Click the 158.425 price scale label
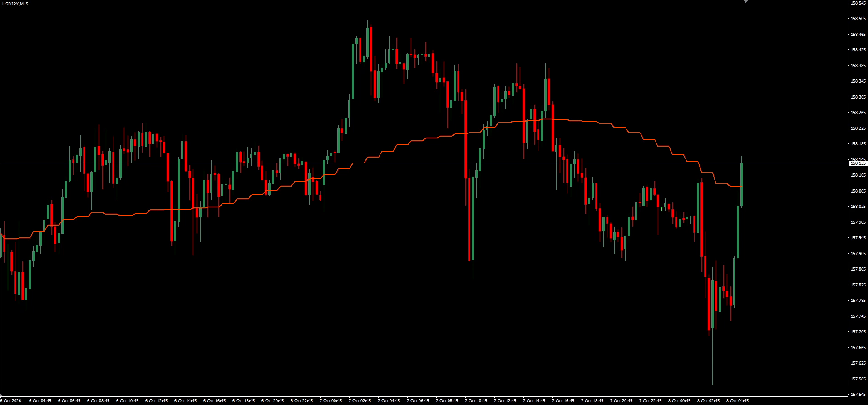The image size is (868, 405). pos(857,50)
